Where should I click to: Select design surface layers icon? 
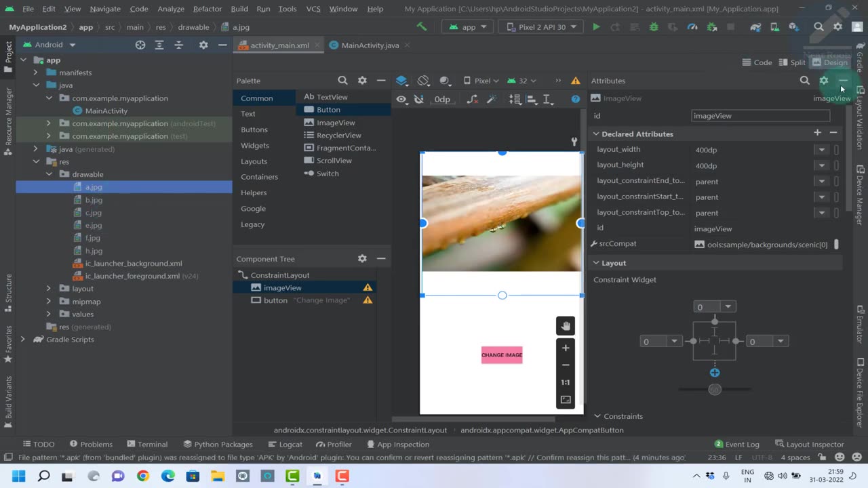[x=401, y=81]
